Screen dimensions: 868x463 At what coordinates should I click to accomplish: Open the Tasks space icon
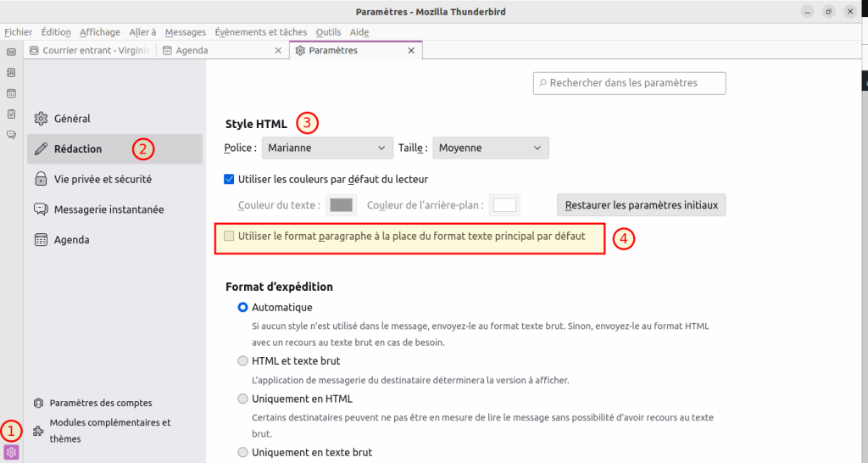point(11,114)
